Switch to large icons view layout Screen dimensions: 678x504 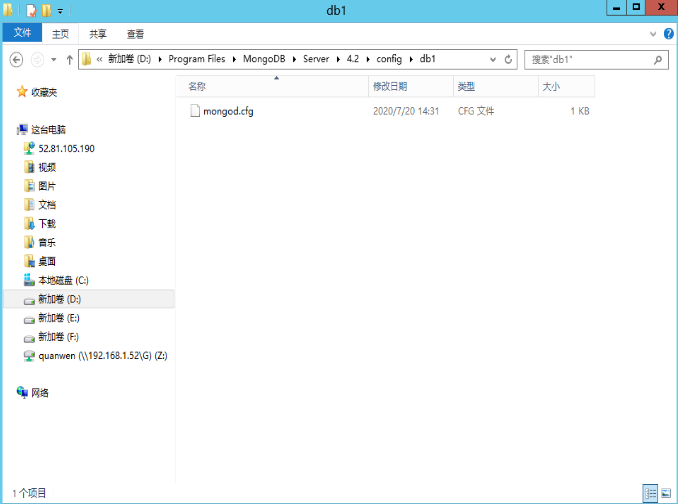[666, 493]
